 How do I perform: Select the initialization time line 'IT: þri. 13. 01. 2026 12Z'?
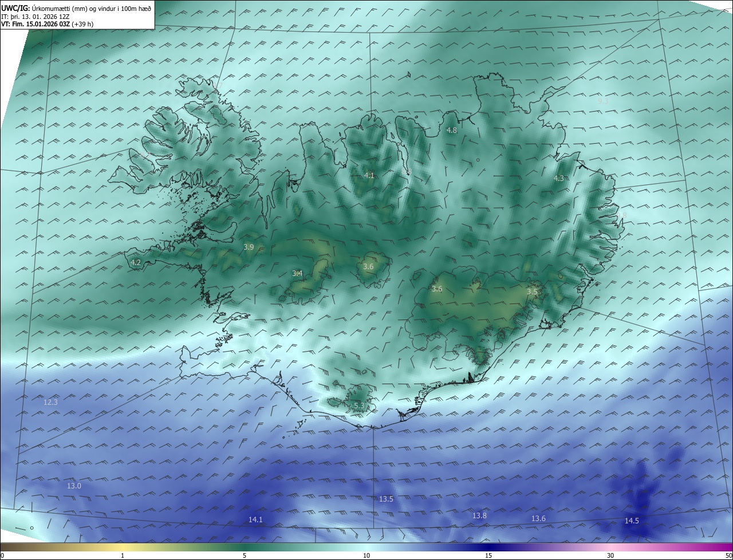point(36,17)
